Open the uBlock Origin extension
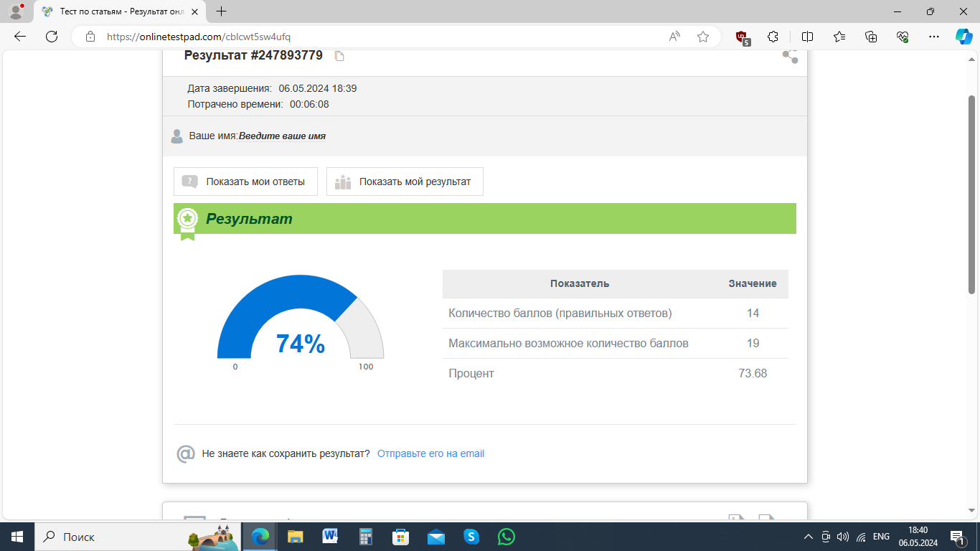980x551 pixels. (742, 37)
